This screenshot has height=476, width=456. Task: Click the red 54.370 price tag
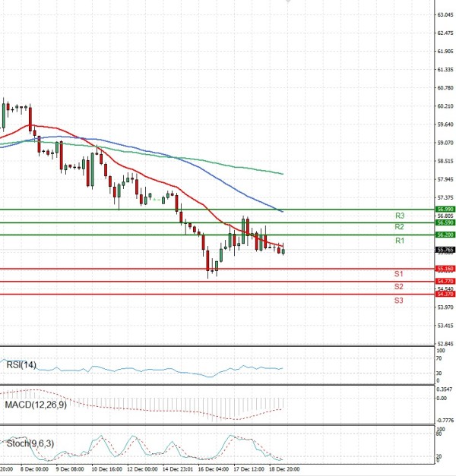click(445, 294)
